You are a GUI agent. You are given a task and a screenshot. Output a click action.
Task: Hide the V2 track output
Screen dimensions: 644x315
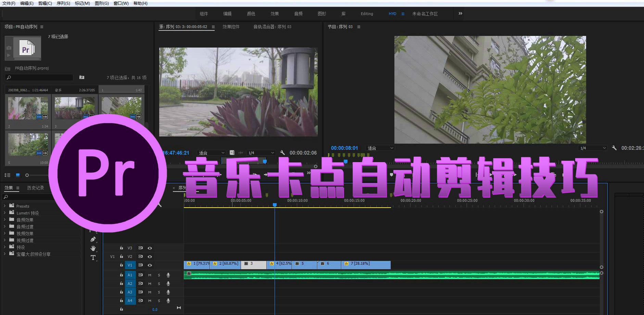pyautogui.click(x=150, y=257)
